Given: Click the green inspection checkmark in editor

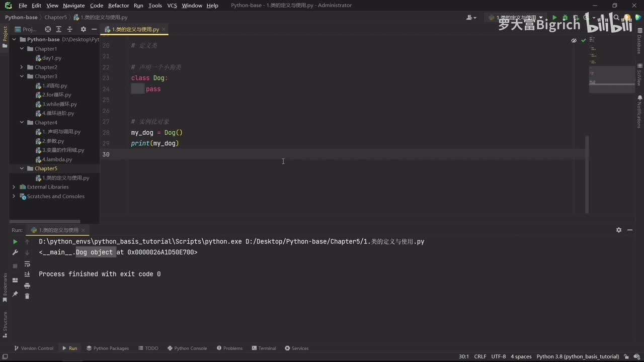Looking at the screenshot, I should (583, 40).
